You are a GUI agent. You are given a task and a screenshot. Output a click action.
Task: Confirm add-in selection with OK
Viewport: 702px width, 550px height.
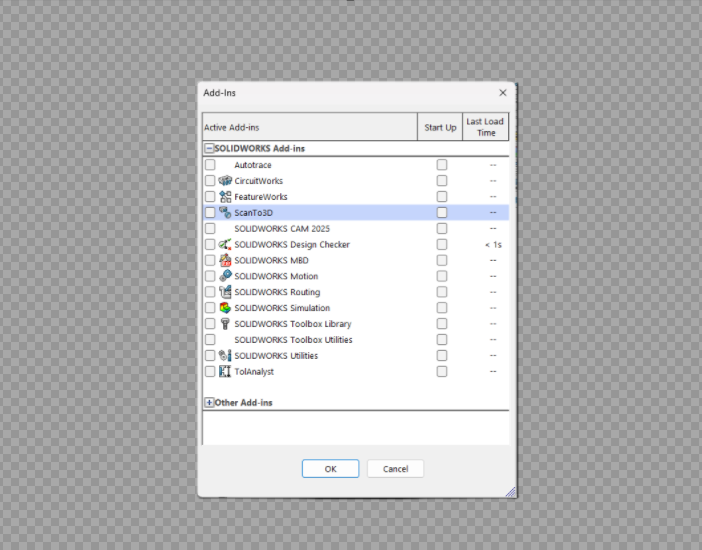click(x=330, y=468)
